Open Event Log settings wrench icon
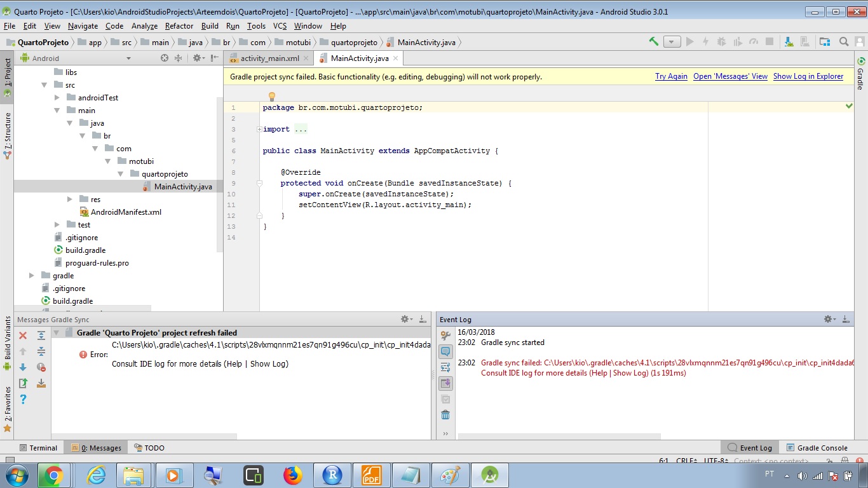868x488 pixels. coord(445,335)
